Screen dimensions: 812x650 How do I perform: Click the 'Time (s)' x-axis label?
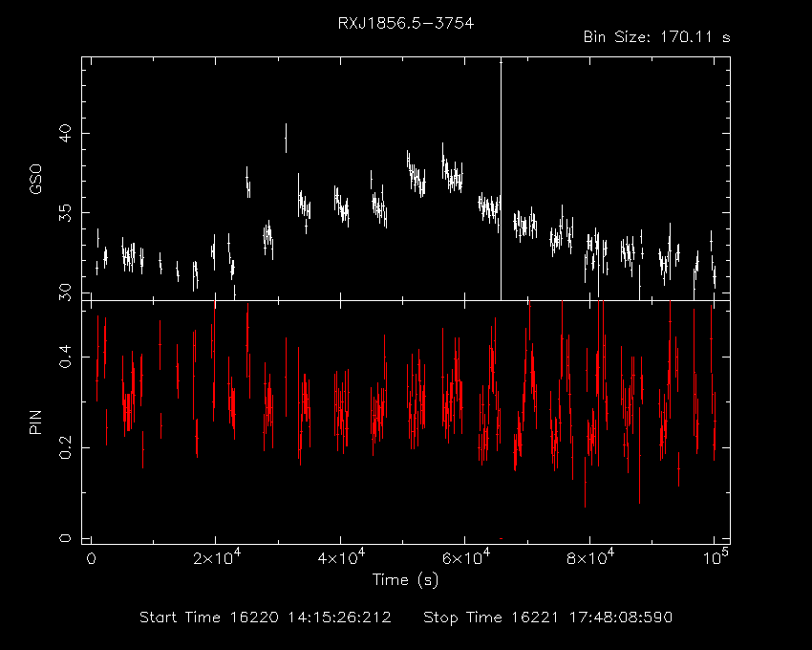coord(405,580)
